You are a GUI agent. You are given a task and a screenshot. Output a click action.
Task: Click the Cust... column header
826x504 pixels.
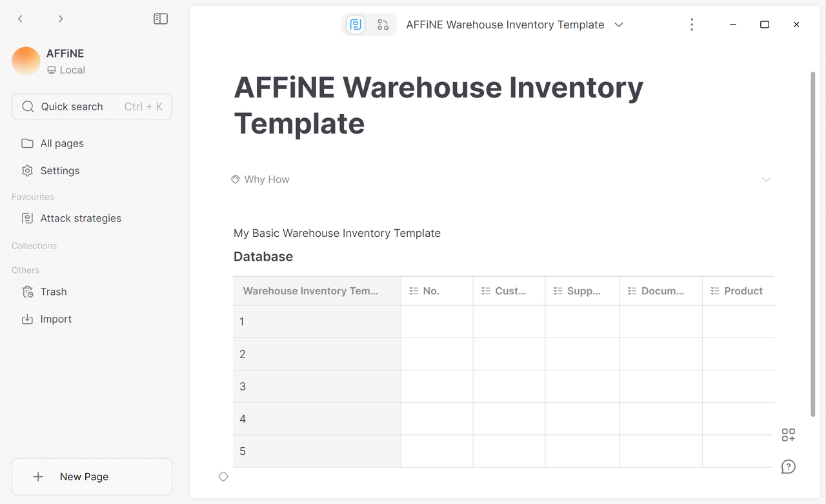point(509,291)
